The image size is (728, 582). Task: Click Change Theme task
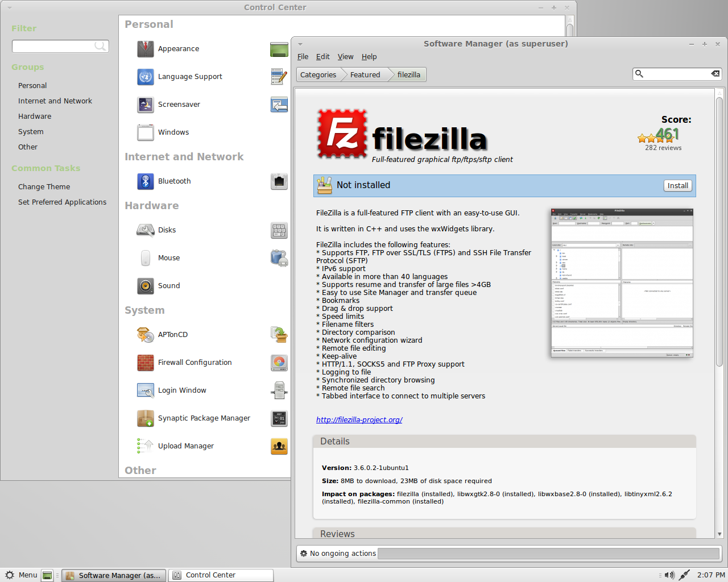(x=44, y=187)
